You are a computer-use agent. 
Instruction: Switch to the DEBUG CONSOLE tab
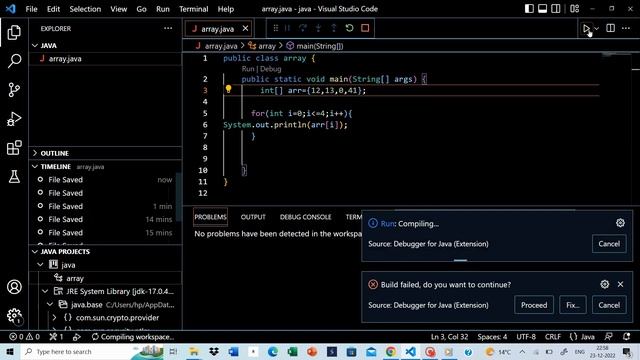pyautogui.click(x=305, y=217)
